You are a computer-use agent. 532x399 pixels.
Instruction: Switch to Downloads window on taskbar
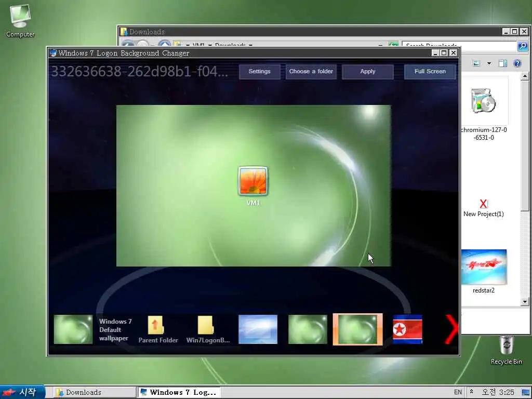click(x=95, y=393)
